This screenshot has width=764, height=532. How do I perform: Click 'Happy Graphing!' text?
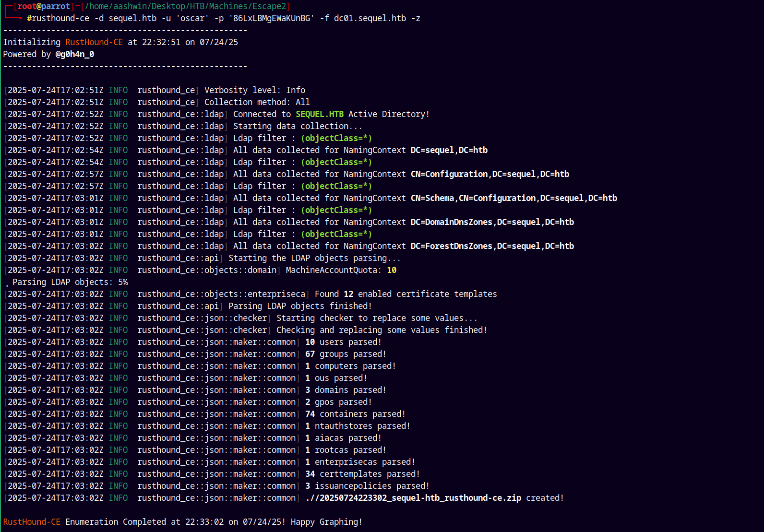(x=326, y=522)
